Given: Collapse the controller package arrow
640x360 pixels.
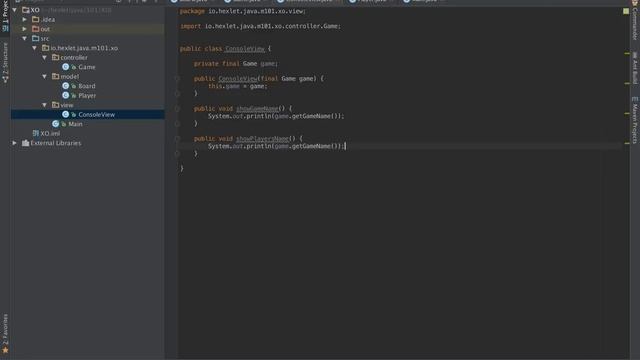Looking at the screenshot, I should click(x=44, y=58).
